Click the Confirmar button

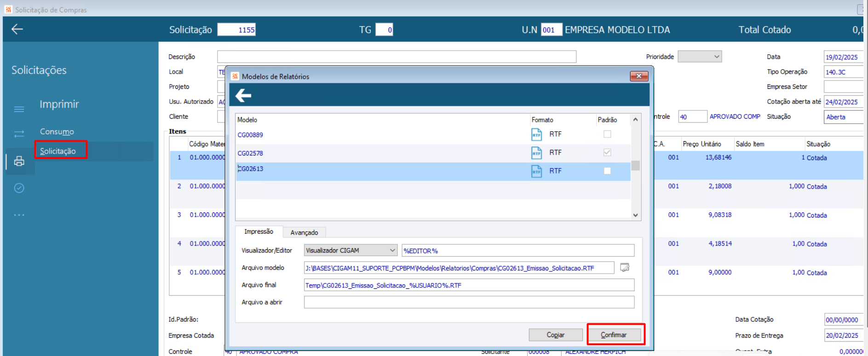click(x=614, y=335)
